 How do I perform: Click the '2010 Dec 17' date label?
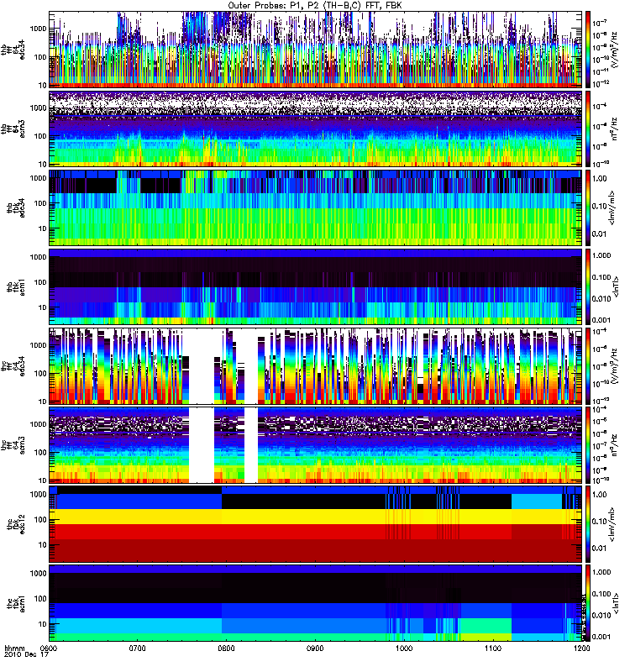[x=27, y=654]
